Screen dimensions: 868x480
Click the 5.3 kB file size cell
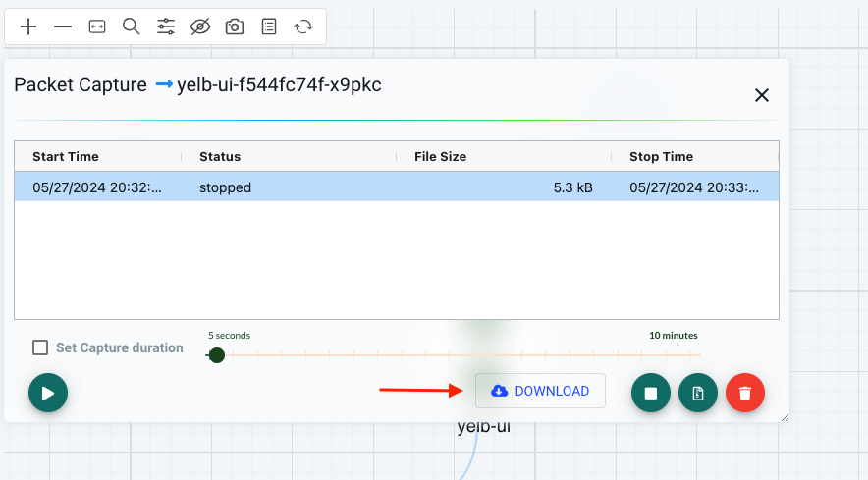click(504, 187)
